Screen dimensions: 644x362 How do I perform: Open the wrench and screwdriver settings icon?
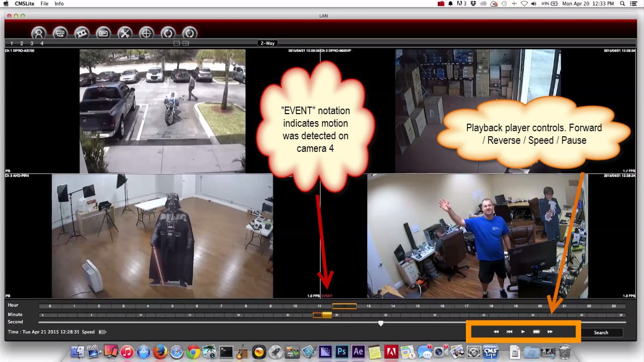click(x=125, y=34)
